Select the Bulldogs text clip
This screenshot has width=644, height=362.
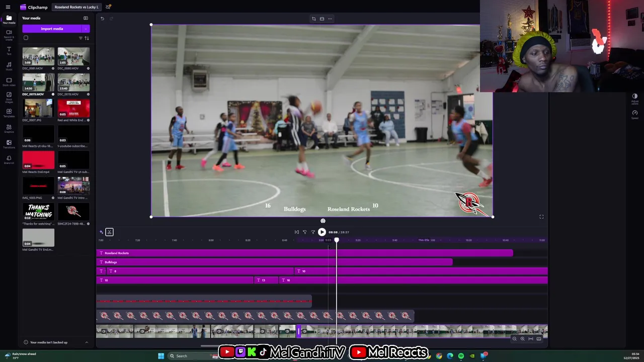[275, 262]
